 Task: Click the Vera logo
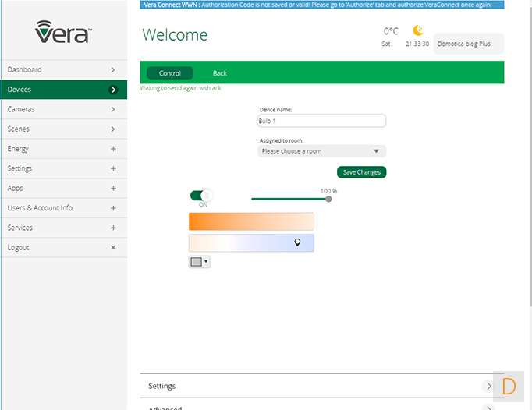[63, 32]
